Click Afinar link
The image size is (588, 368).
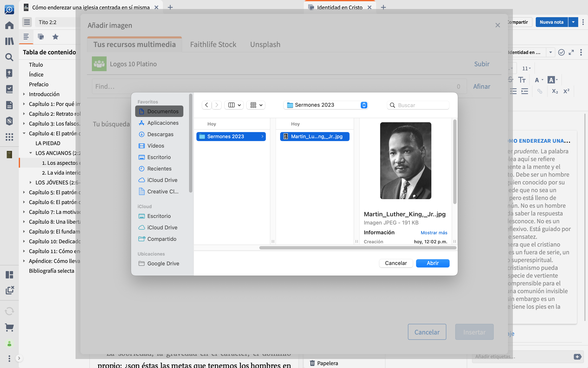(x=482, y=86)
